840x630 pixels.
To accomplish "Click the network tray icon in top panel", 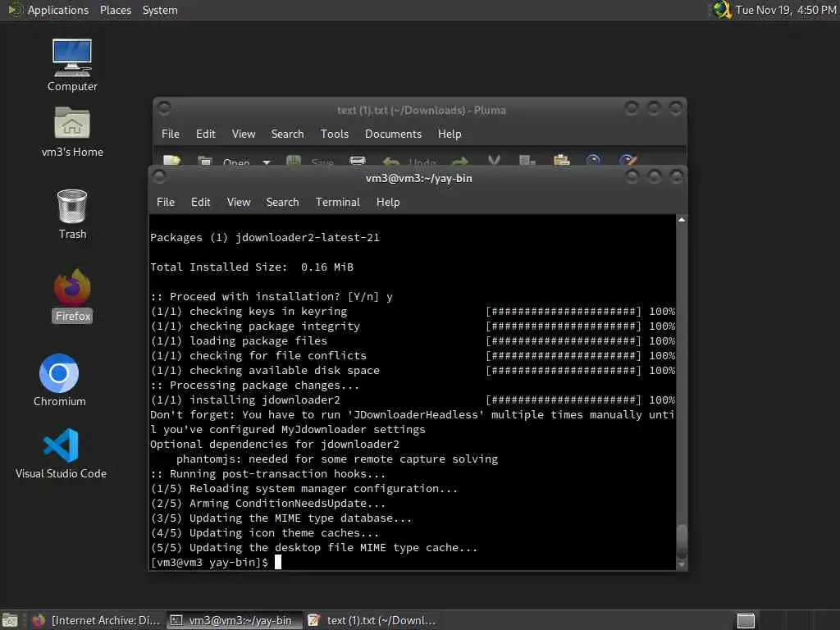I will coord(722,10).
